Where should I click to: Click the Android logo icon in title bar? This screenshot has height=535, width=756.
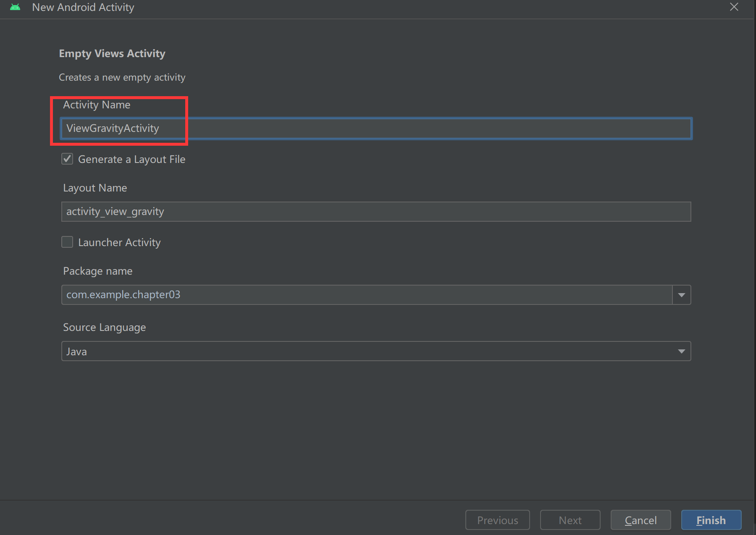[15, 7]
